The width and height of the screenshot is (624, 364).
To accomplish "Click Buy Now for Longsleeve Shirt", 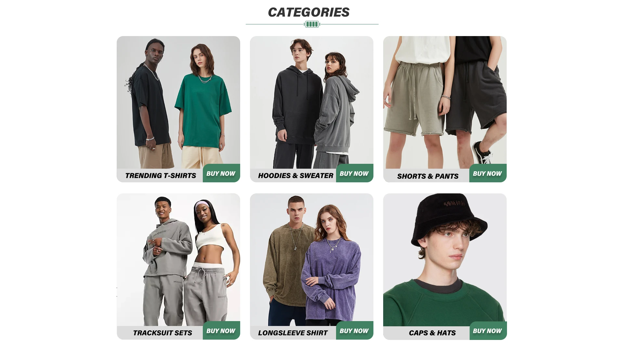I will click(355, 331).
